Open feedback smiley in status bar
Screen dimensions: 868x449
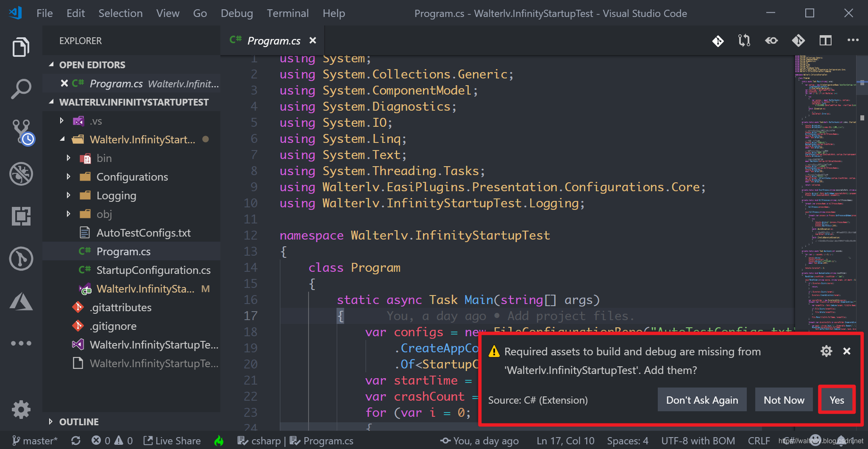815,441
